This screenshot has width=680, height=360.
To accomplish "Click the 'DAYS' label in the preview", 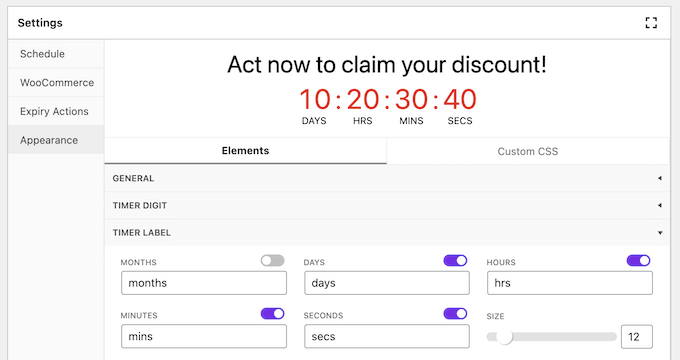I will coord(314,121).
